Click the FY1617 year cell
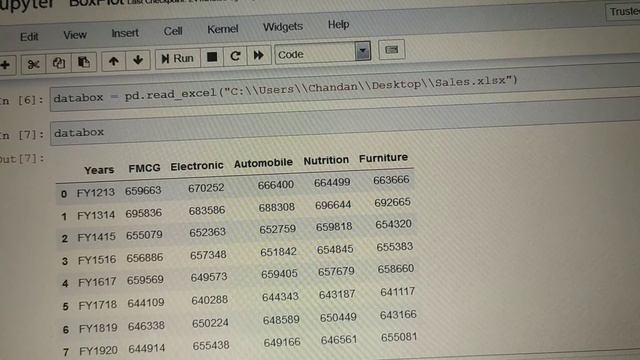This screenshot has width=640, height=360. point(98,282)
